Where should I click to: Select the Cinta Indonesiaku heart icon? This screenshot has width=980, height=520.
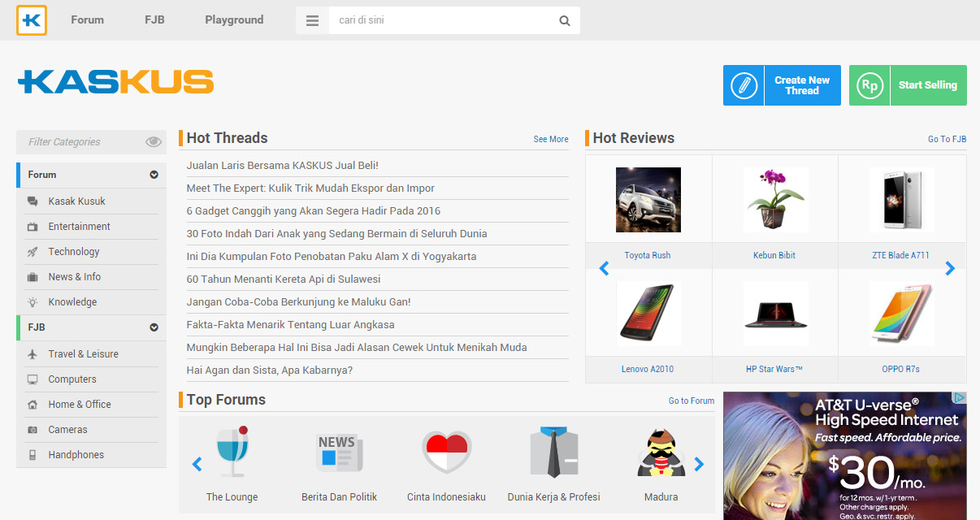(446, 453)
